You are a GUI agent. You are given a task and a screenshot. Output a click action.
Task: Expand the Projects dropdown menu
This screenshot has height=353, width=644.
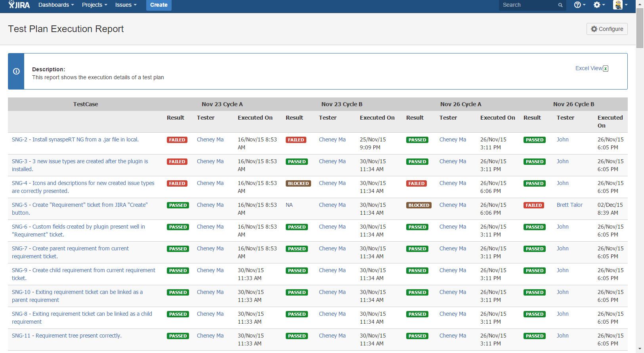click(94, 5)
